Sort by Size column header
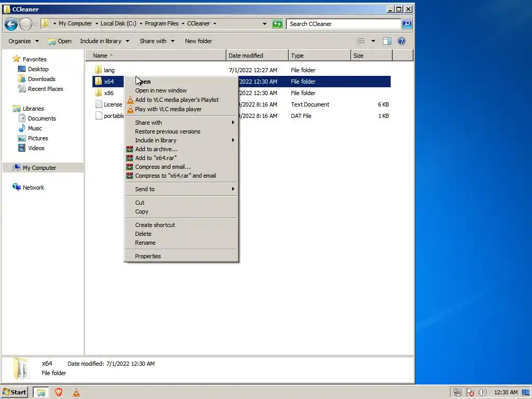The height and width of the screenshot is (399, 532). pos(371,55)
